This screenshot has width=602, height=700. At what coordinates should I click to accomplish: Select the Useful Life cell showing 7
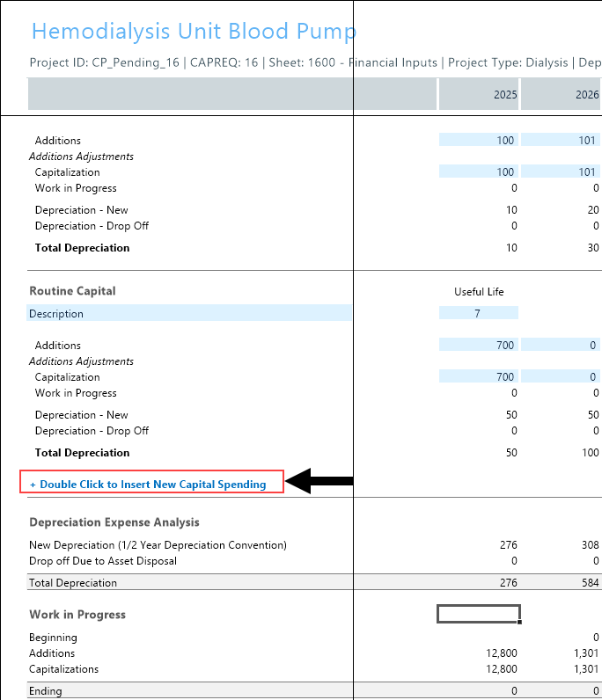[x=478, y=313]
